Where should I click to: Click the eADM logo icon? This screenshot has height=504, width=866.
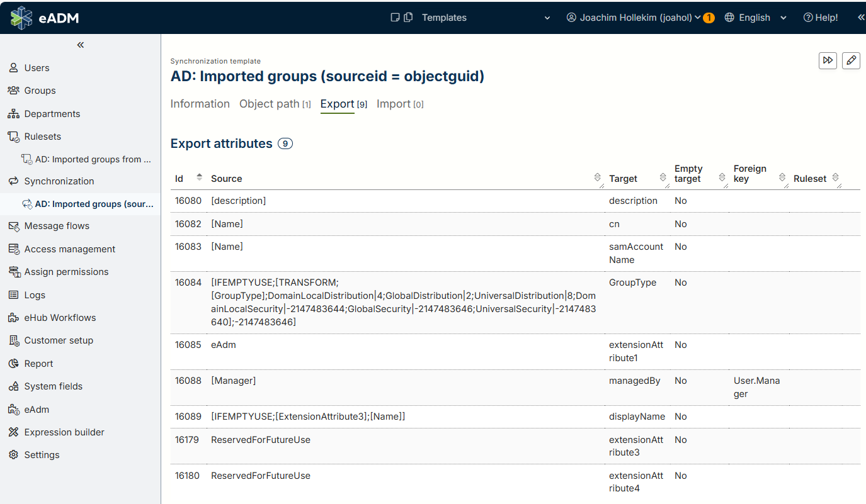[x=21, y=18]
